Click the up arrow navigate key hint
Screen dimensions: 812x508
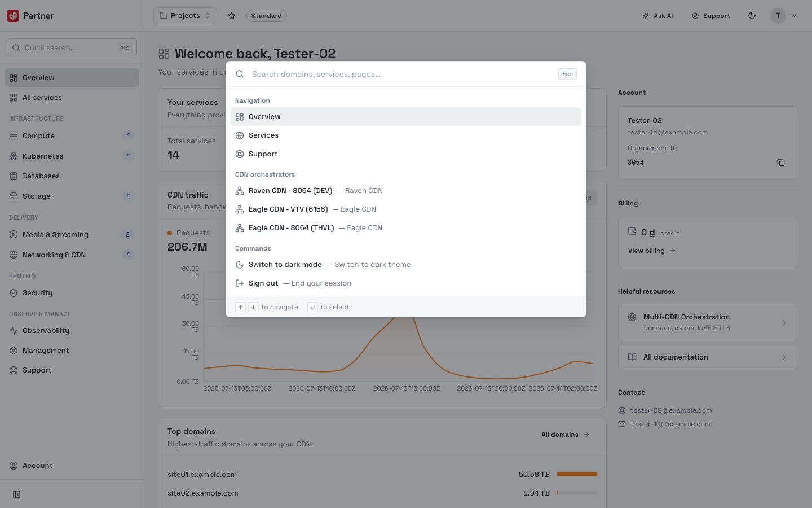pyautogui.click(x=240, y=307)
